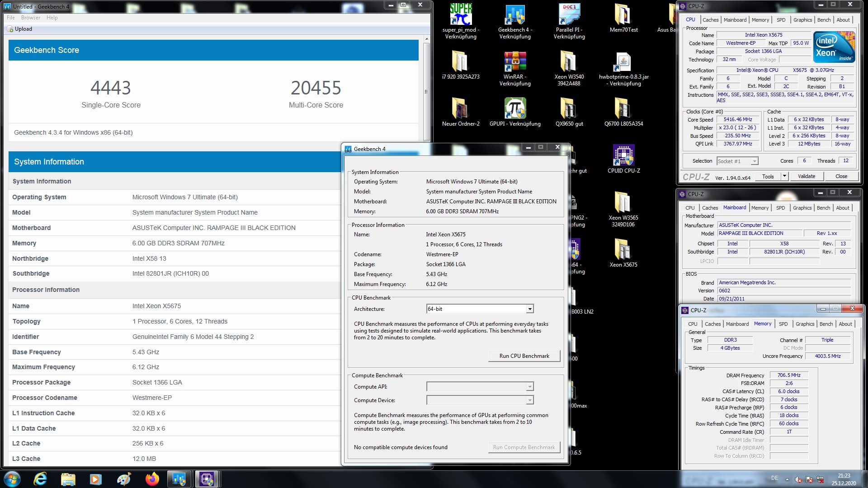This screenshot has width=868, height=488.
Task: Switch to Bench tab in top CPU-Z
Action: click(x=824, y=20)
